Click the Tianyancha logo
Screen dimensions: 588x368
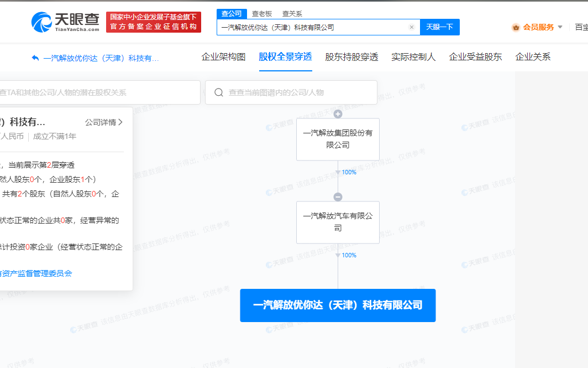click(x=65, y=22)
